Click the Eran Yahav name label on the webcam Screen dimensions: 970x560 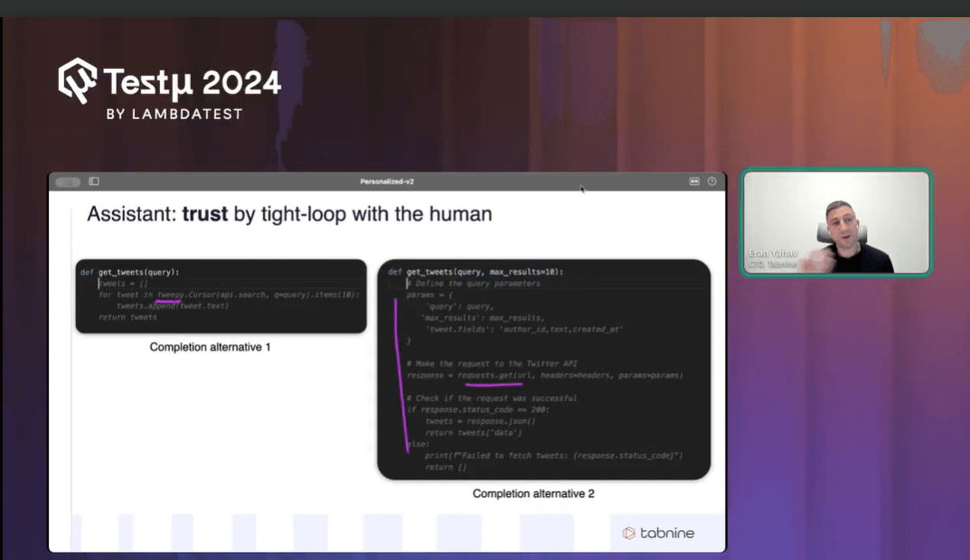tap(774, 255)
